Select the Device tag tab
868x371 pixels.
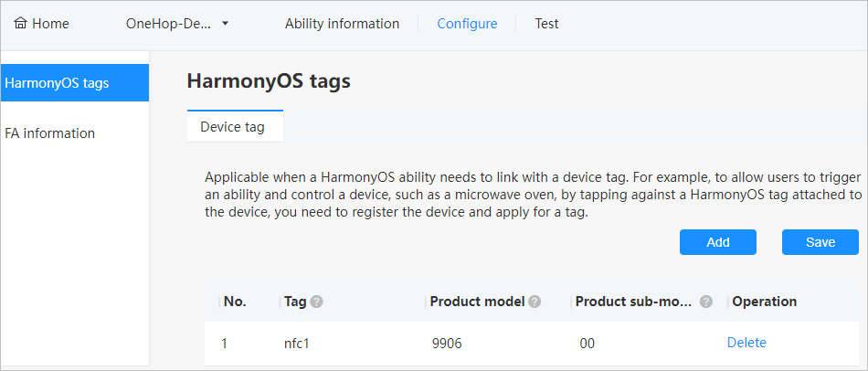coord(235,127)
